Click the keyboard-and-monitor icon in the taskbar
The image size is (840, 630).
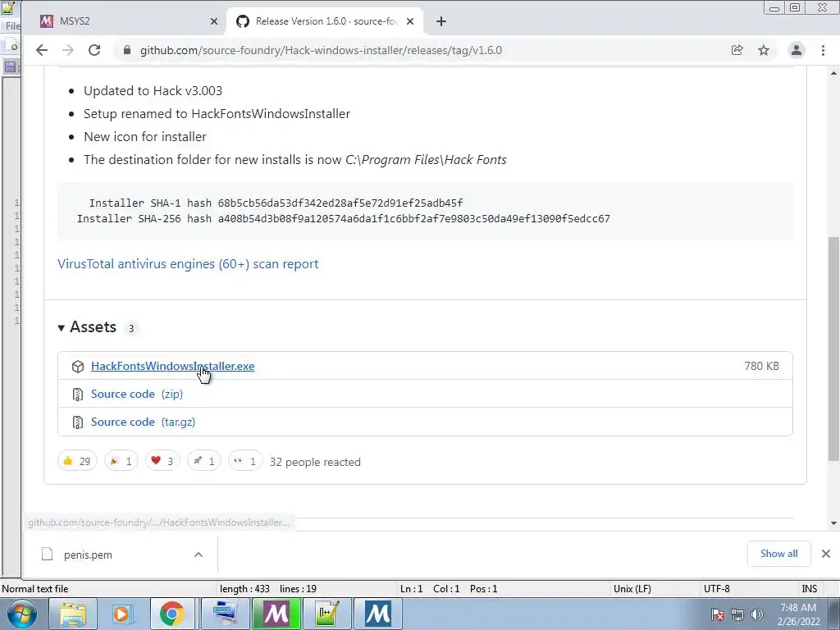click(x=225, y=614)
